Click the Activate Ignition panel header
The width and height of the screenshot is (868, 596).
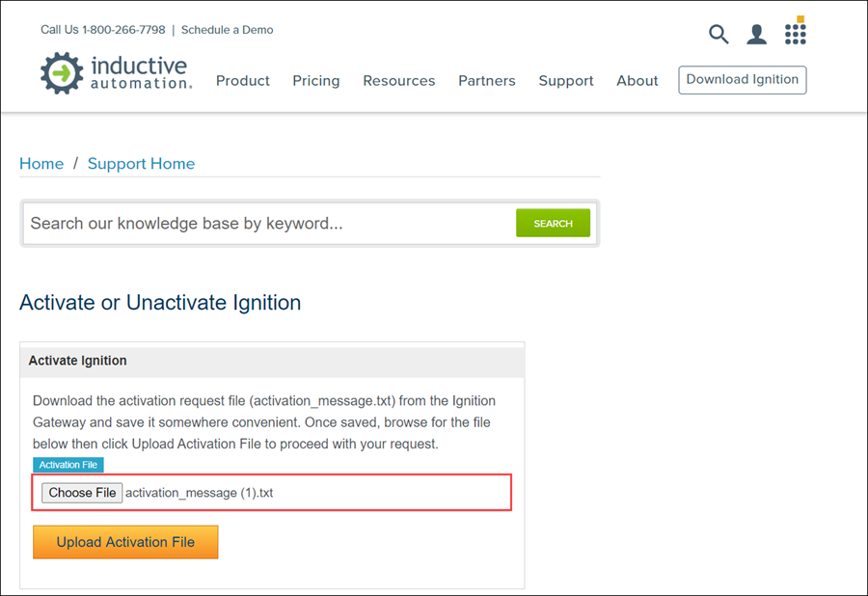pyautogui.click(x=272, y=361)
